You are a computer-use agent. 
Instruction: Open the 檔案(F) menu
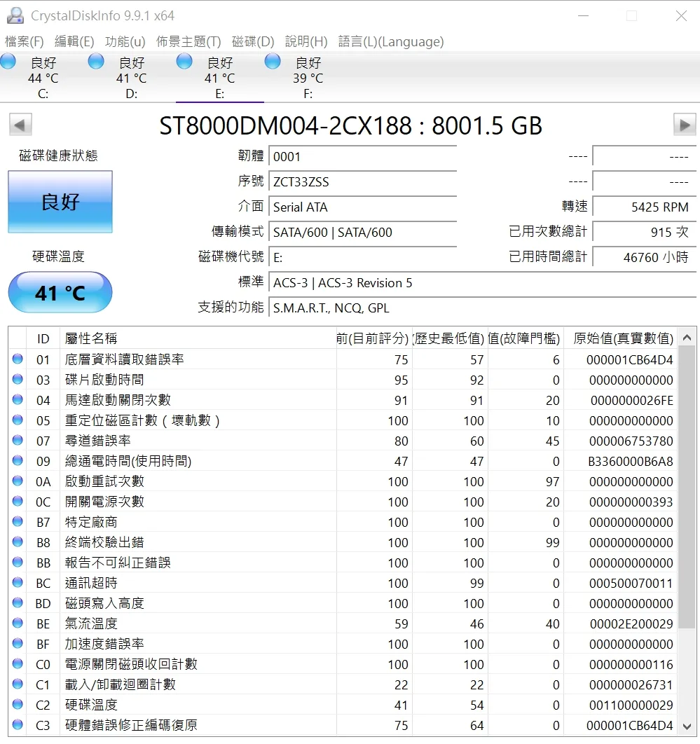point(25,42)
